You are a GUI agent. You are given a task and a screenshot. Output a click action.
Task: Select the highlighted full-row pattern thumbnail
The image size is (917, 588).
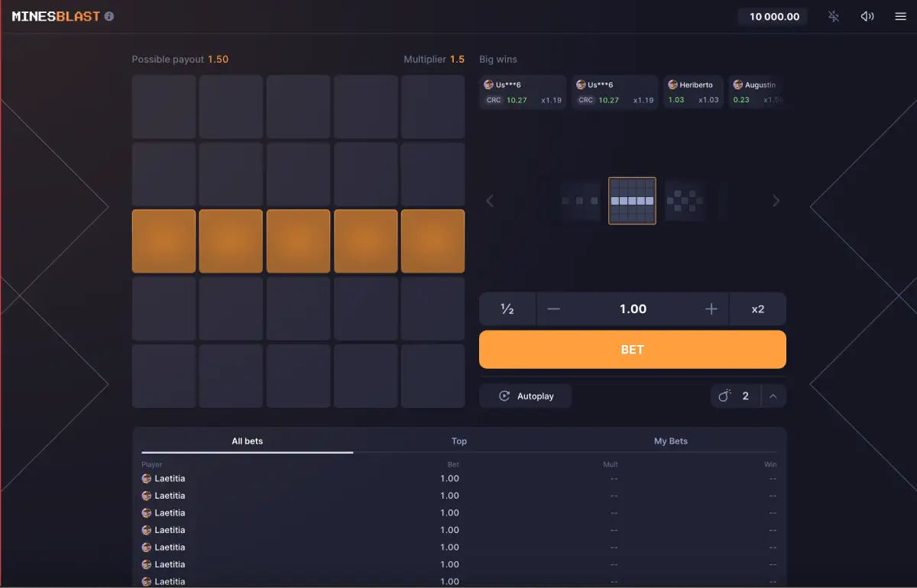[632, 201]
